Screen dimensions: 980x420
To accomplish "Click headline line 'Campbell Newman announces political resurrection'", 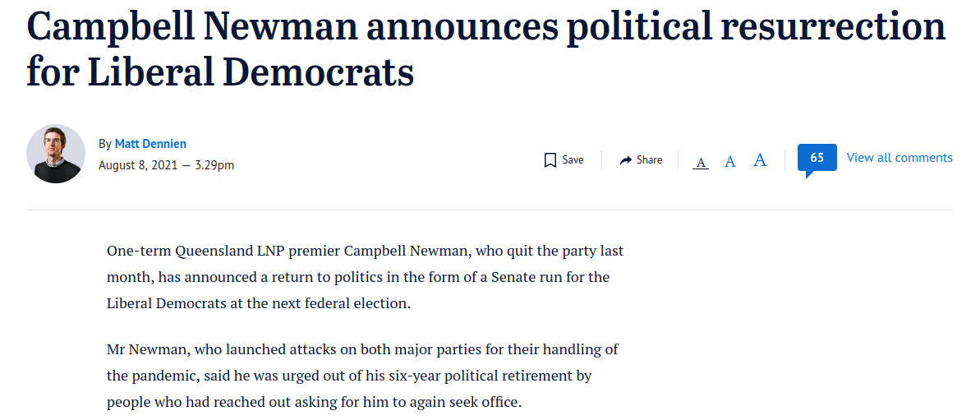I will click(486, 27).
